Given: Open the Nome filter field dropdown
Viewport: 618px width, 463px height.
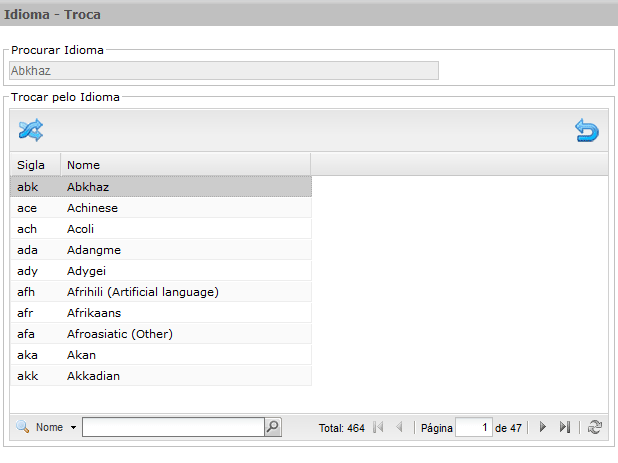Looking at the screenshot, I should (73, 428).
